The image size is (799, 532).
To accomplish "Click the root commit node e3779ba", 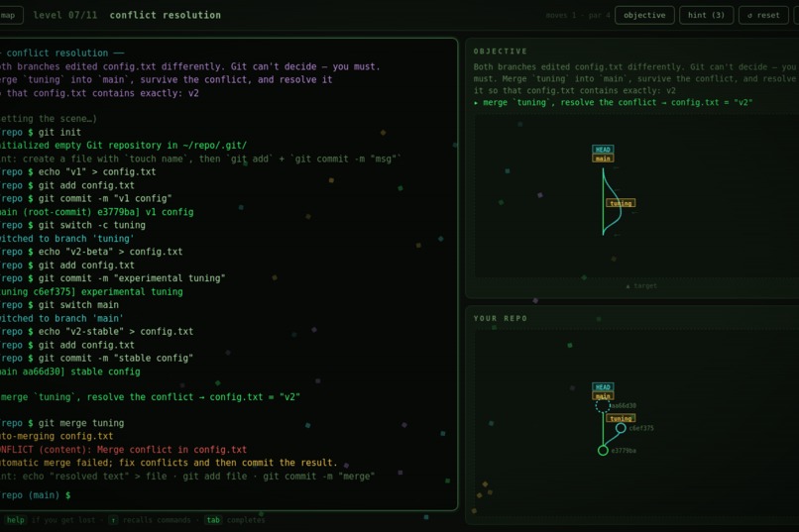I will point(603,451).
